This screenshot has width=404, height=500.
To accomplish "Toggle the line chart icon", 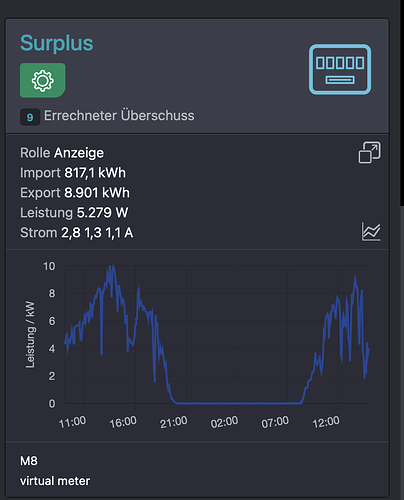I will pos(371,232).
